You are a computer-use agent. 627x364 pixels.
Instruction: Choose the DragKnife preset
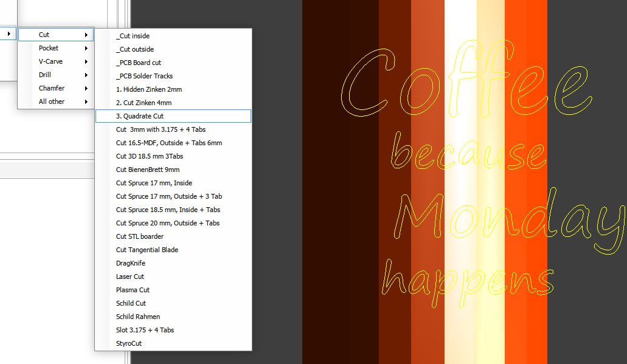point(173,263)
